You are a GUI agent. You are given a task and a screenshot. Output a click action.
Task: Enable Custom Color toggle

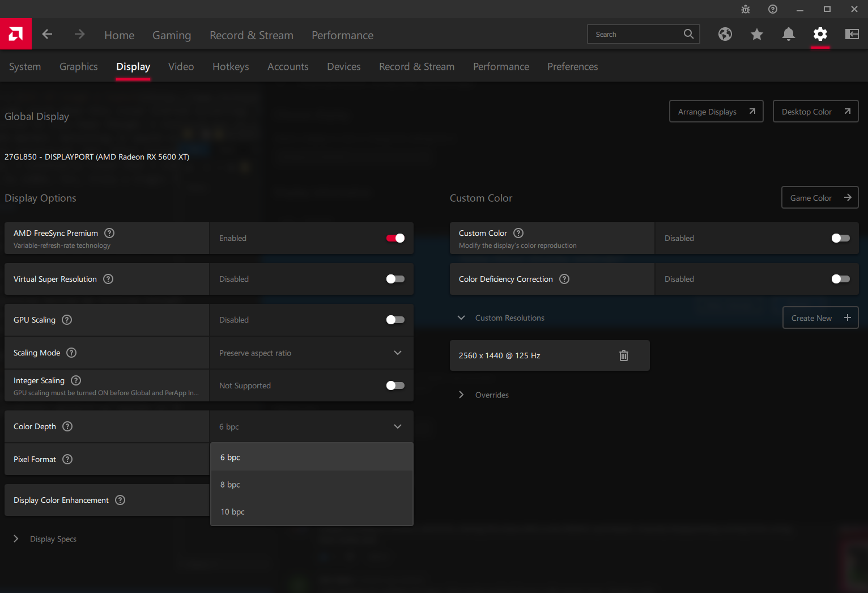pos(841,238)
